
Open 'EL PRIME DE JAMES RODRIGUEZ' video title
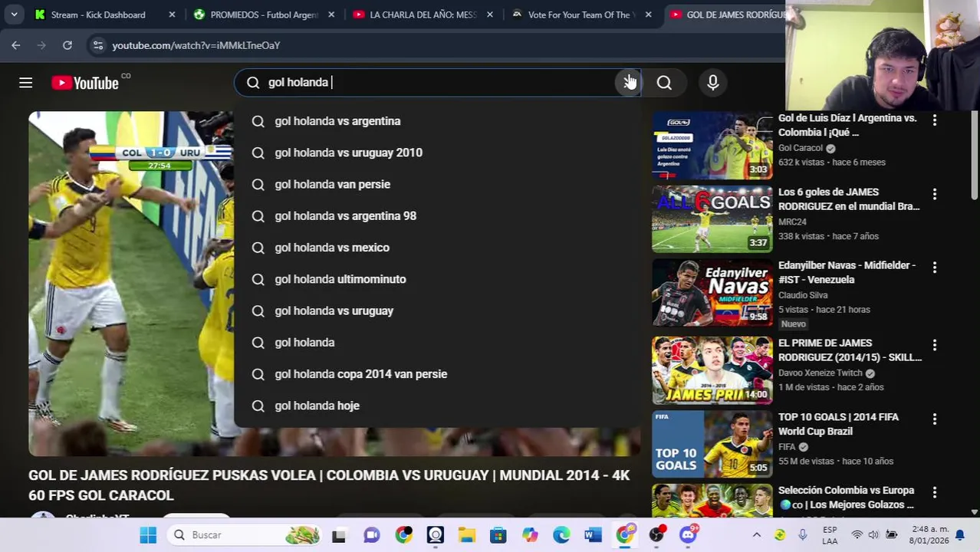tap(850, 350)
